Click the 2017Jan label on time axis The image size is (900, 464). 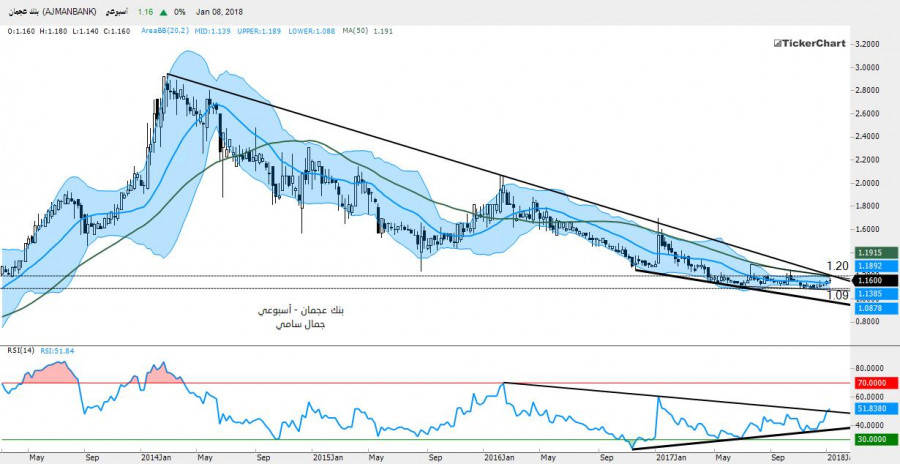(x=669, y=456)
